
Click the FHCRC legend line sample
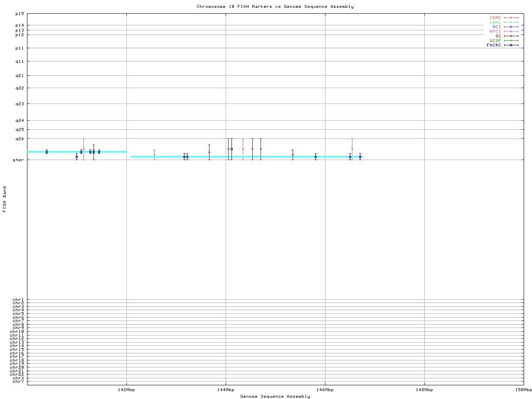tap(511, 45)
